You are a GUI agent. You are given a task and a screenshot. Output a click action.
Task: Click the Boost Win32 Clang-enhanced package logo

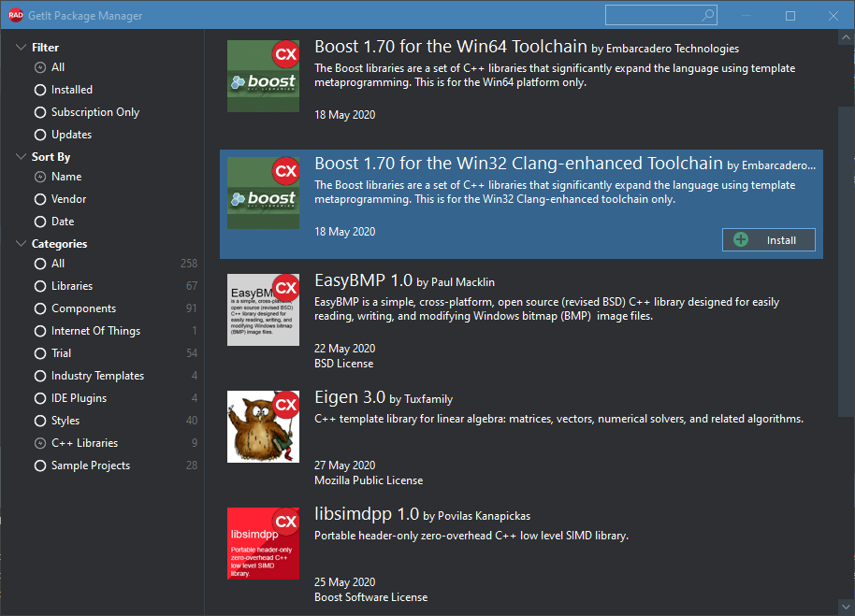(x=263, y=193)
